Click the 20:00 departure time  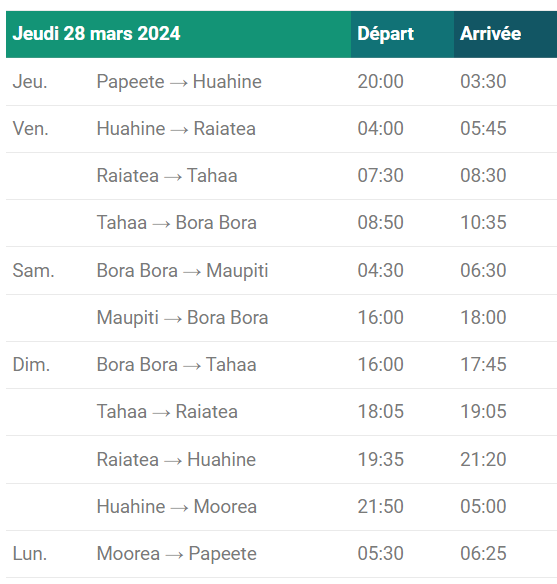pos(381,82)
